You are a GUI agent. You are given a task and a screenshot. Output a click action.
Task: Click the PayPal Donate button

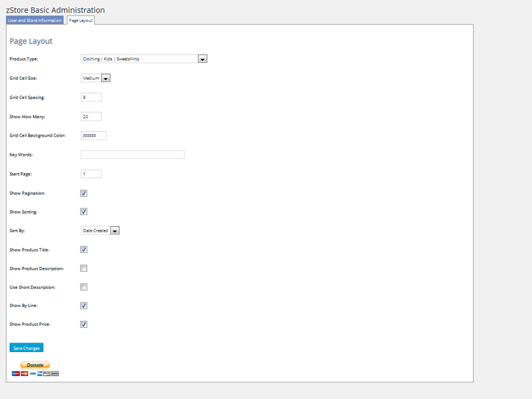35,365
